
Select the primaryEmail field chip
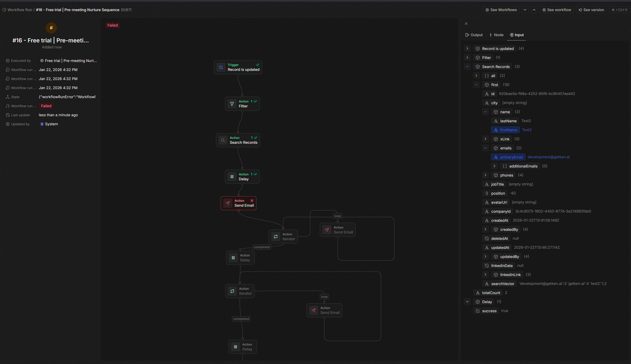pos(508,157)
